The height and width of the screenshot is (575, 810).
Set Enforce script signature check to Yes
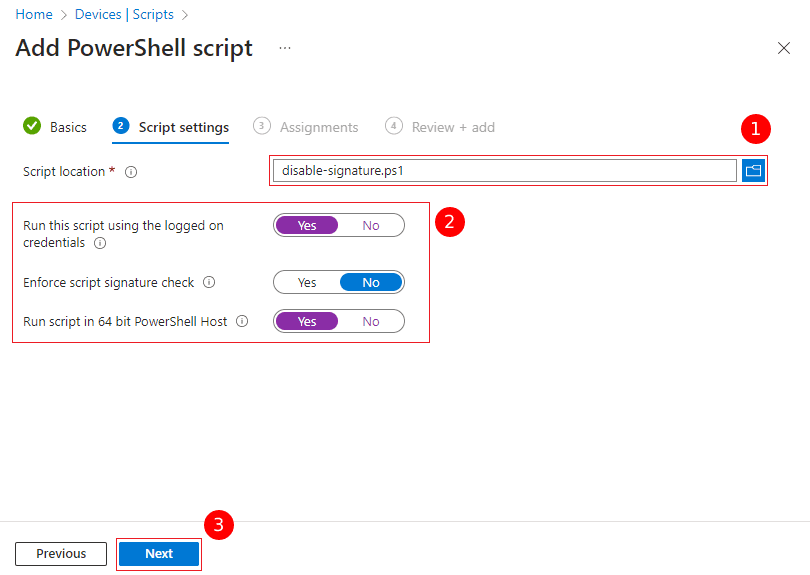tap(307, 283)
